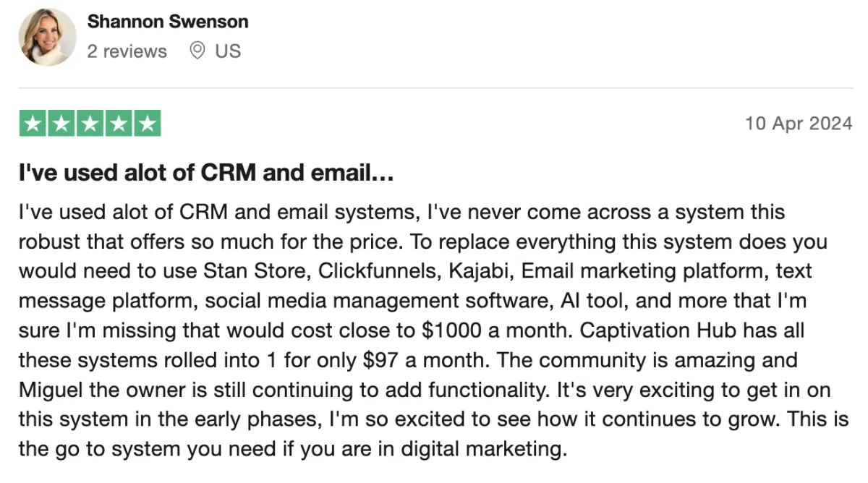
Task: View the reviewer's 2 reviews count
Action: [x=127, y=51]
